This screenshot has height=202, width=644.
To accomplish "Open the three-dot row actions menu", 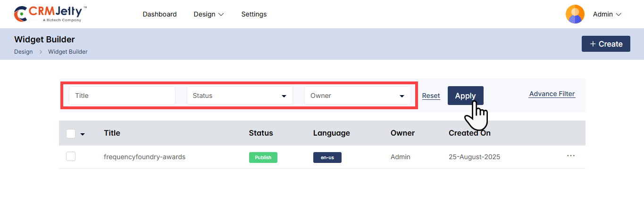I will (571, 156).
